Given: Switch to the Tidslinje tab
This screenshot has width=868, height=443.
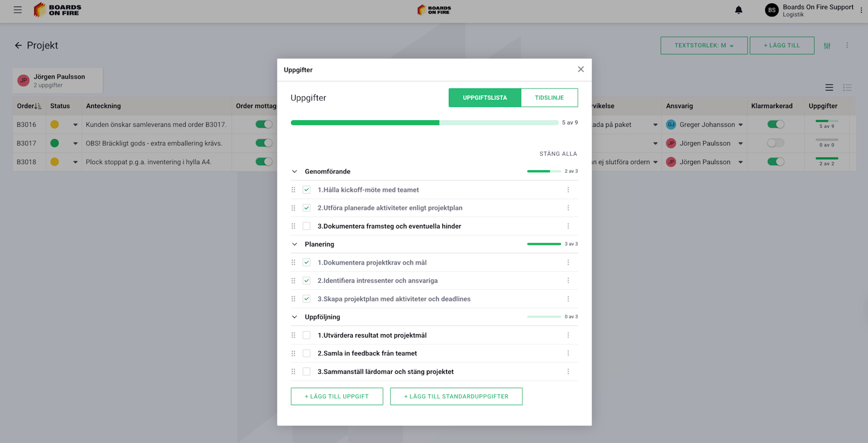Looking at the screenshot, I should [549, 98].
